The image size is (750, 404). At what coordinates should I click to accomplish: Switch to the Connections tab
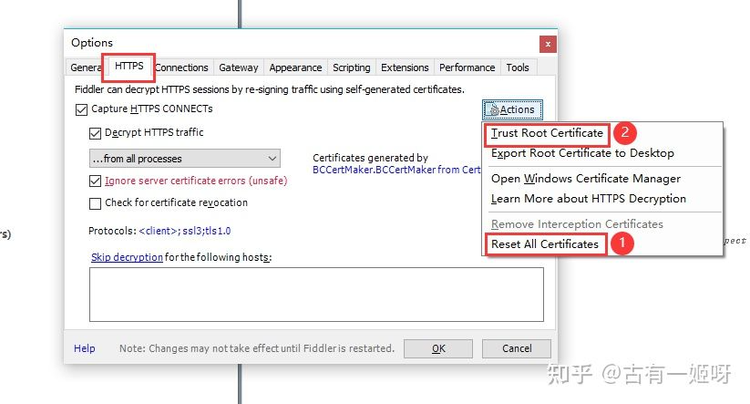[x=182, y=67]
